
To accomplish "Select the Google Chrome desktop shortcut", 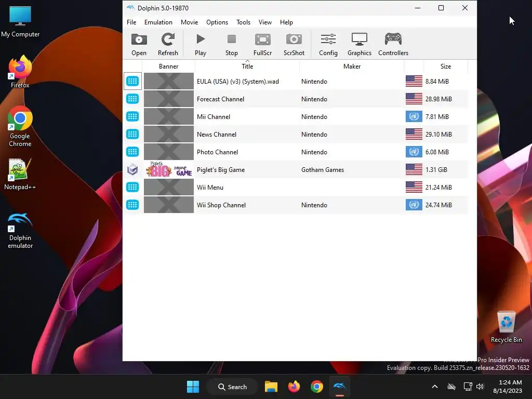I will tap(20, 127).
